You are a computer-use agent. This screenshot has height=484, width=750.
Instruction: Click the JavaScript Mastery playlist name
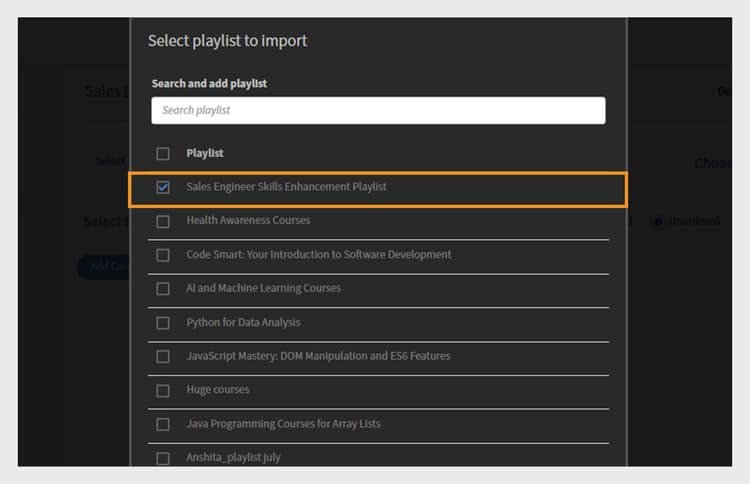point(318,356)
